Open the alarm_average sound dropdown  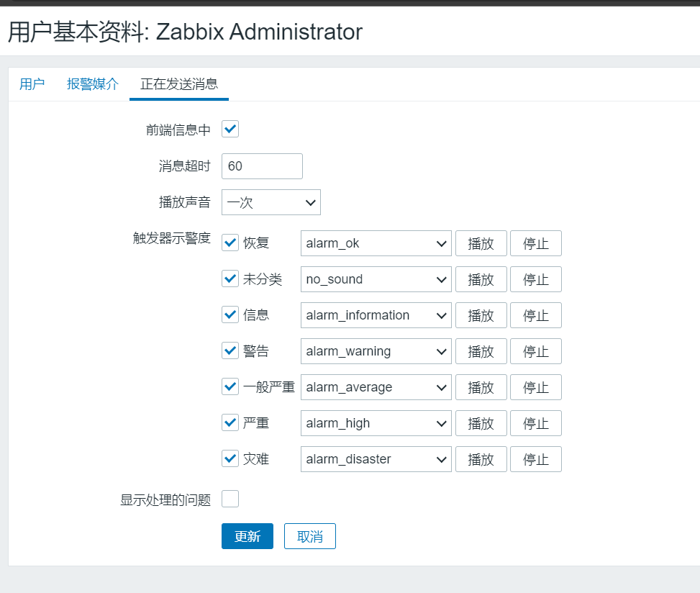coord(376,387)
